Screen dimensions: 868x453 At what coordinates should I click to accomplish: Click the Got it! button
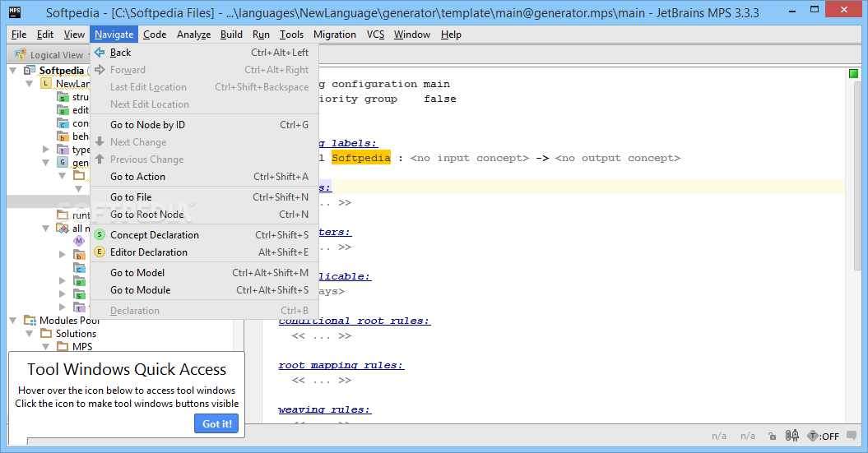[x=216, y=423]
